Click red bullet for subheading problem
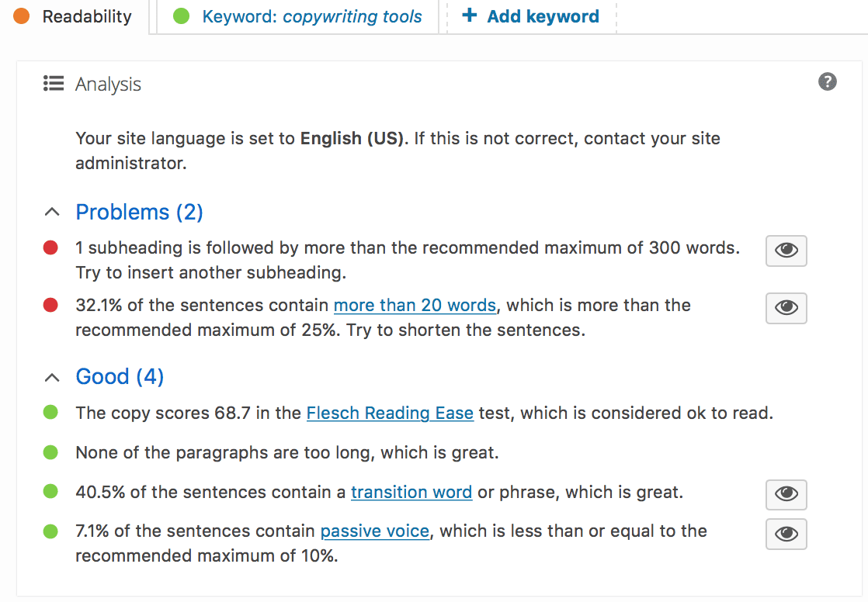The height and width of the screenshot is (602, 868). click(50, 247)
